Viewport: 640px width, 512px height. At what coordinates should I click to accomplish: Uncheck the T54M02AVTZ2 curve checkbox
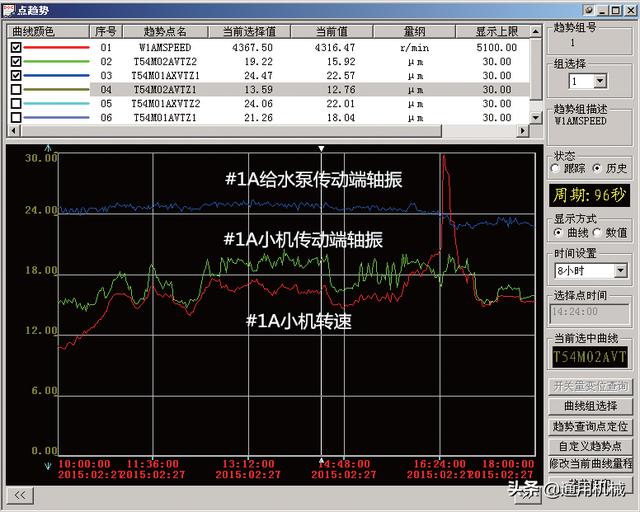[x=15, y=60]
